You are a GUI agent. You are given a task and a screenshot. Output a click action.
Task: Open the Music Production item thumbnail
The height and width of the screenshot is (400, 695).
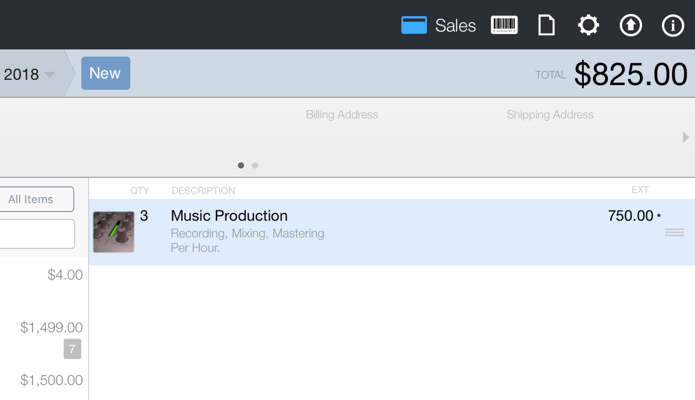114,232
